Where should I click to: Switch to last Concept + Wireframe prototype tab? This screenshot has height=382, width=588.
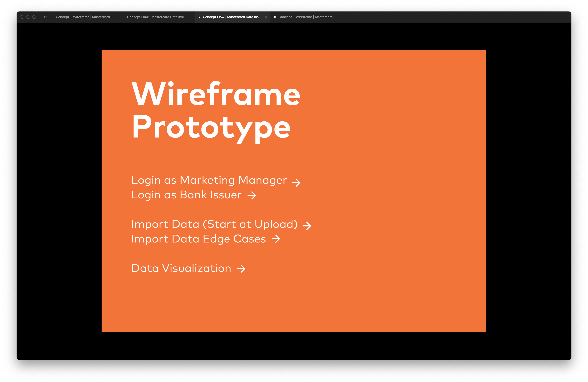(x=307, y=17)
